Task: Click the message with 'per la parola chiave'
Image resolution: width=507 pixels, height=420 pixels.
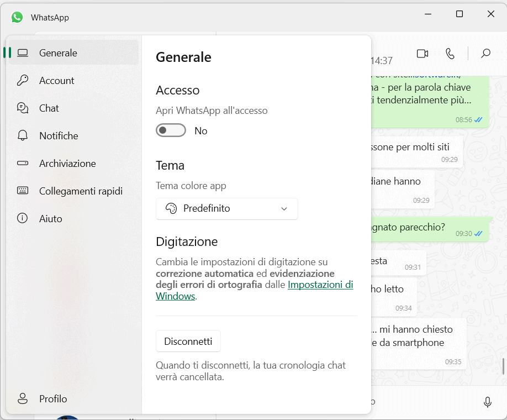Action: click(430, 102)
